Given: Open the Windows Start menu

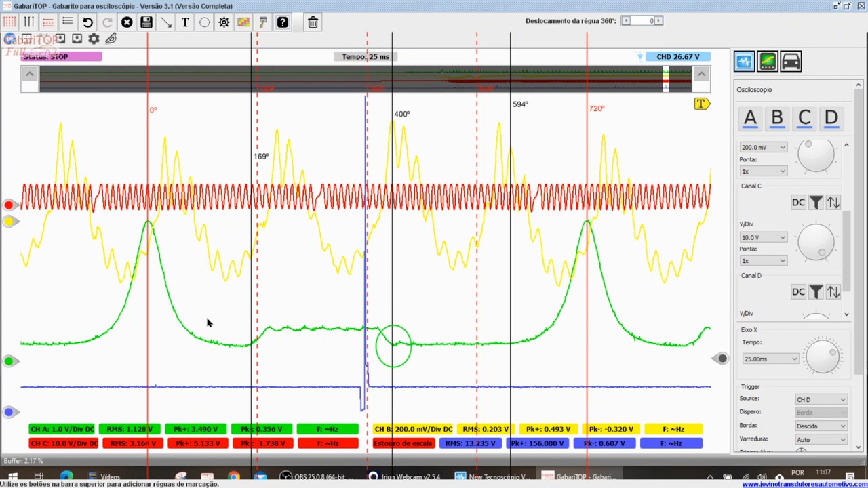Looking at the screenshot, I should coord(12,476).
